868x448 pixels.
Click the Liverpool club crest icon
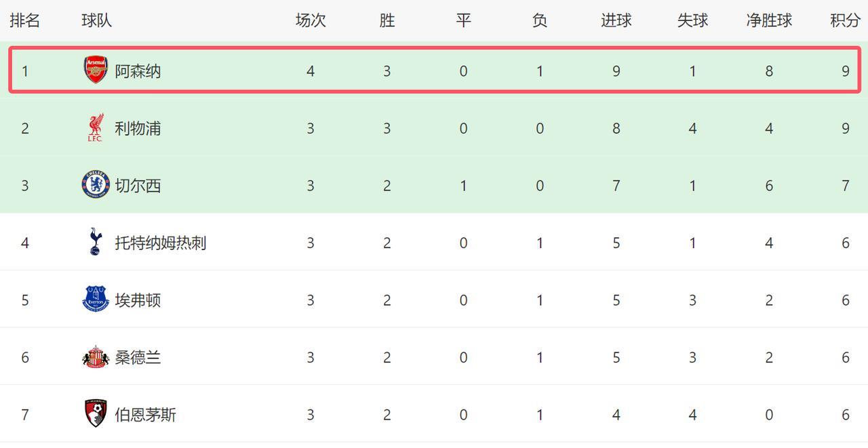[96, 128]
